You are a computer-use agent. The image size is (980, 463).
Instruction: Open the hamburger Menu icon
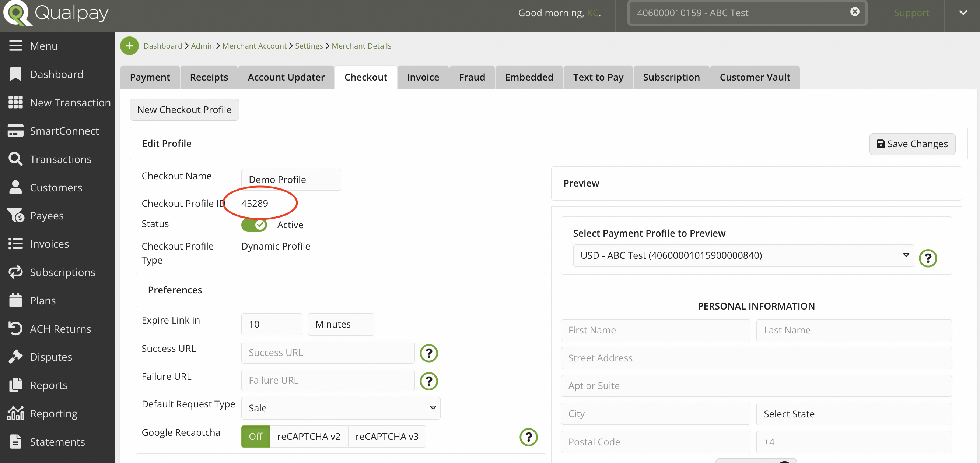(x=15, y=46)
